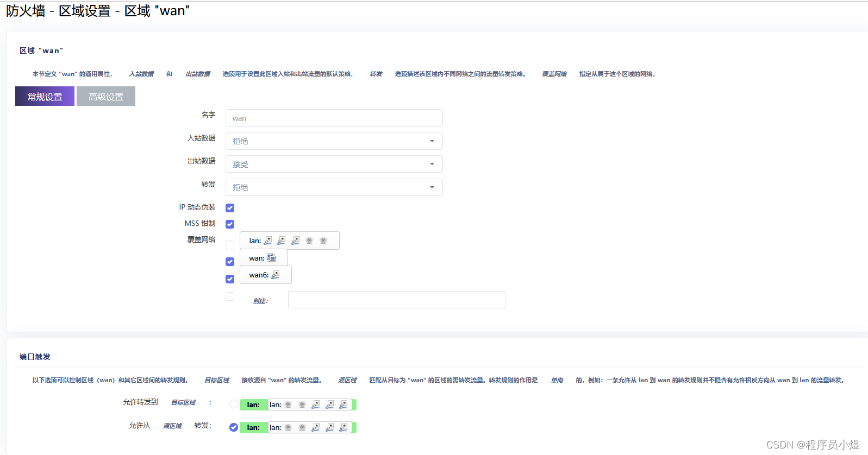Viewport: 868px width, 455px height.
Task: Click italic 出站数据 term in description
Action: pyautogui.click(x=198, y=74)
